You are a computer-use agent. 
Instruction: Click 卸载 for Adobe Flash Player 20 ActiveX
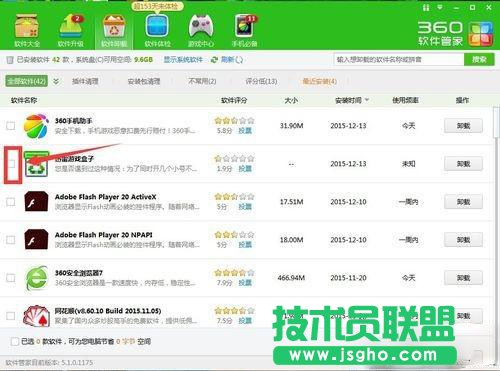click(463, 202)
